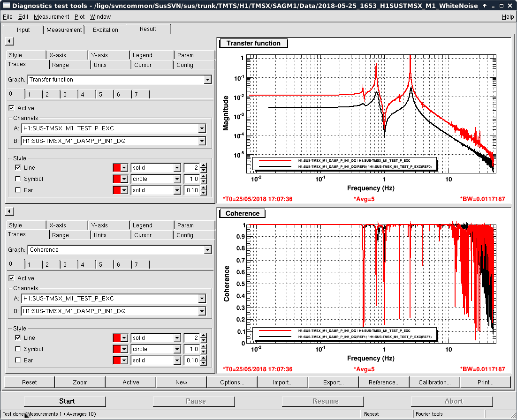Image resolution: width=517 pixels, height=420 pixels.
Task: Select trace tab 3 in the upper panel
Action: point(65,95)
